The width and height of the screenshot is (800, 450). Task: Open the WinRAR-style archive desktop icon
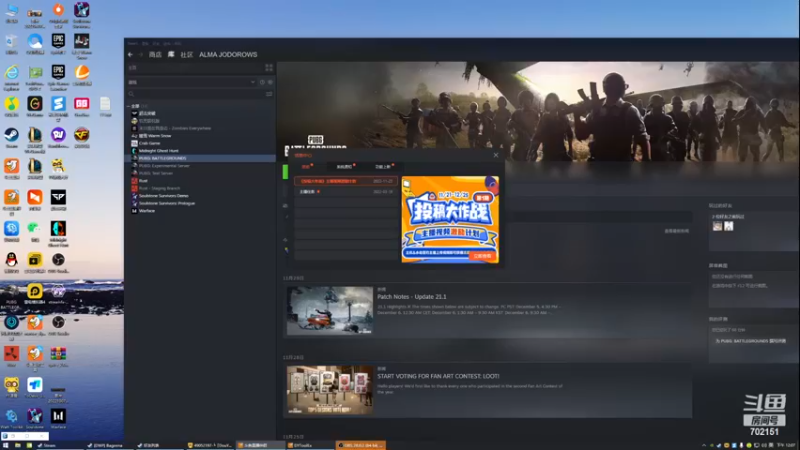(58, 354)
